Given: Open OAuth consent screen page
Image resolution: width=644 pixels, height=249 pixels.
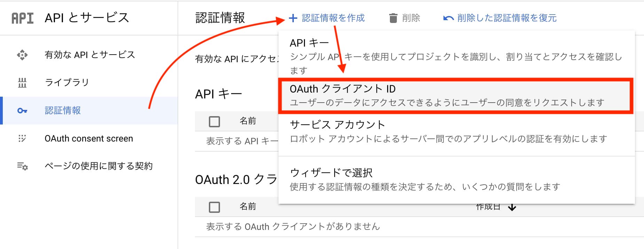Looking at the screenshot, I should click(89, 138).
